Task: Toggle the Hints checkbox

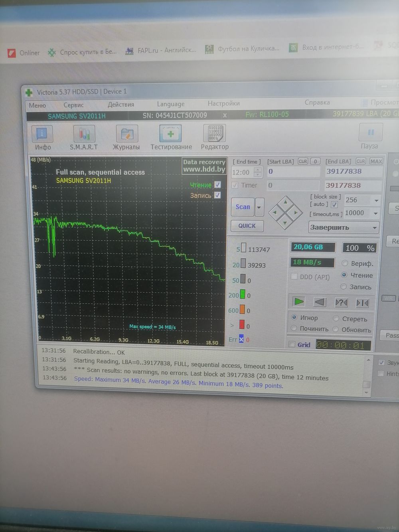Action: tap(381, 374)
